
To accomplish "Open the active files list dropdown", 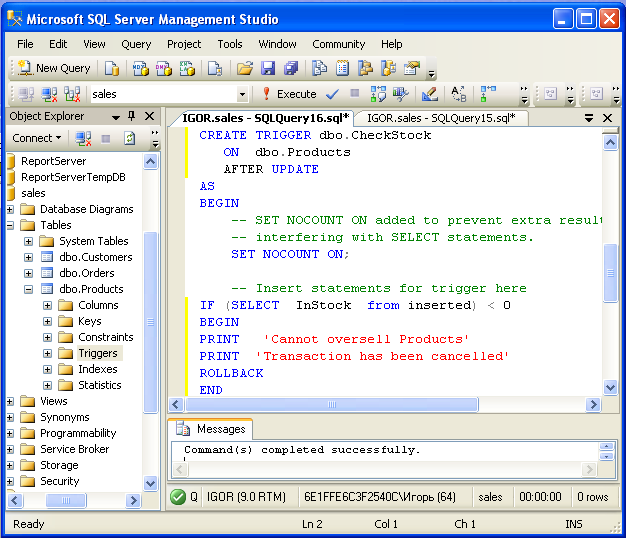I will (x=588, y=118).
